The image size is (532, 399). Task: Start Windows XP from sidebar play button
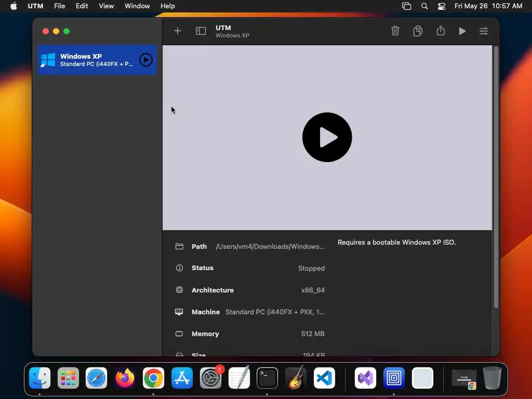(146, 60)
